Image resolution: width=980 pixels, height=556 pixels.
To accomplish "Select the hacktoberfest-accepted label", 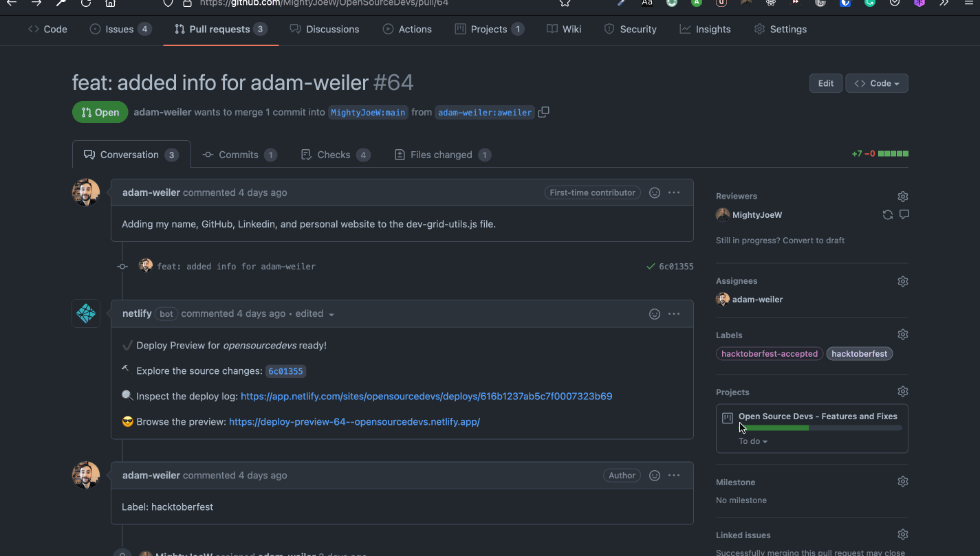I will (770, 354).
